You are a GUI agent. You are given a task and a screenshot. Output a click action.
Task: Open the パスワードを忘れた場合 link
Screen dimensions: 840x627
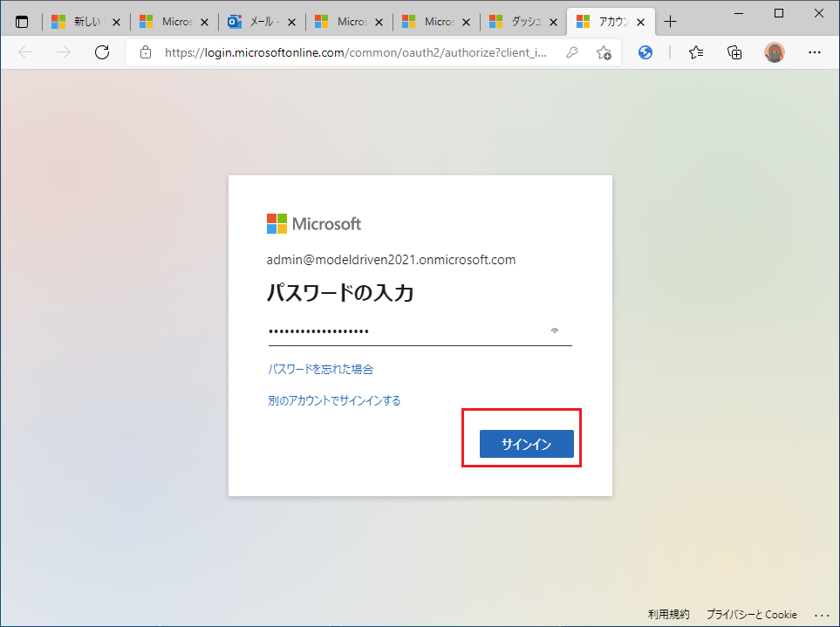pos(320,369)
